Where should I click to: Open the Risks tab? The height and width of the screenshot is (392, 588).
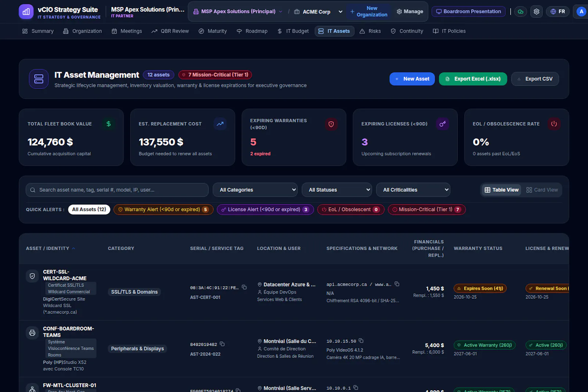370,31
